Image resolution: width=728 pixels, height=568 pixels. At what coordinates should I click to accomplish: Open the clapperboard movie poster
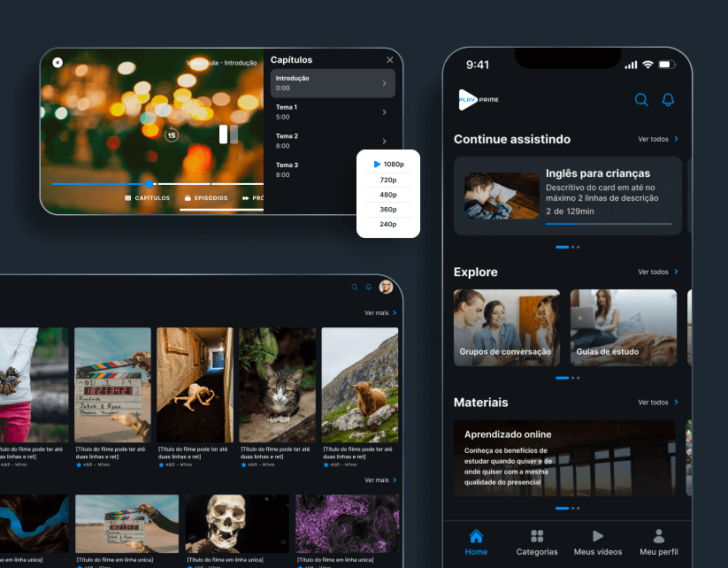pos(113,385)
